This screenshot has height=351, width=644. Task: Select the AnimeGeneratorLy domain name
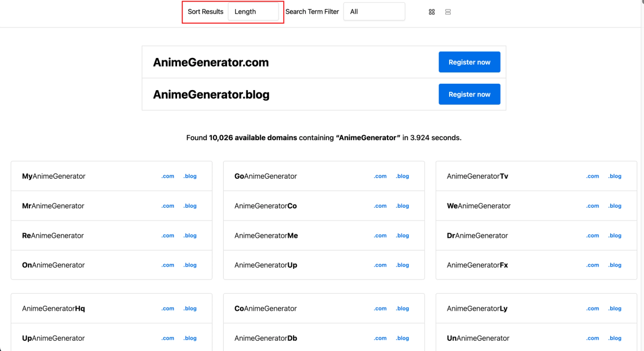(477, 309)
